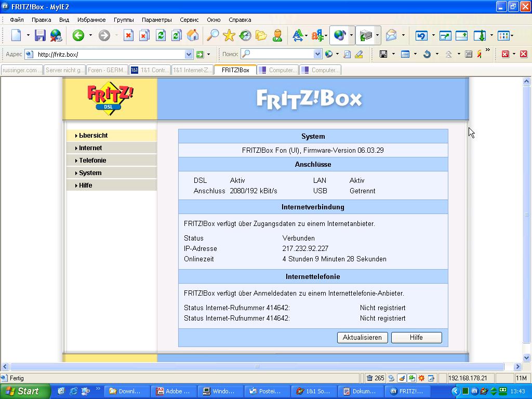
Task: Open the Сервис menu
Action: pyautogui.click(x=189, y=20)
